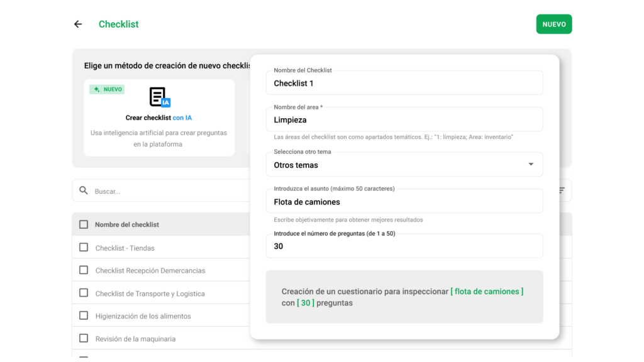This screenshot has height=362, width=644.
Task: Open the Selecciona otro tema combo box
Action: tap(404, 165)
